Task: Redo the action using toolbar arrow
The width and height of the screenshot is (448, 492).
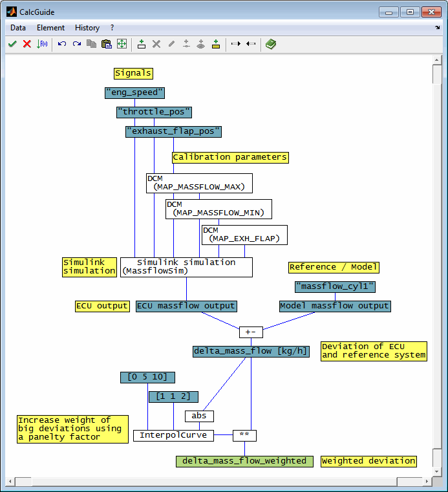Action: click(x=76, y=44)
